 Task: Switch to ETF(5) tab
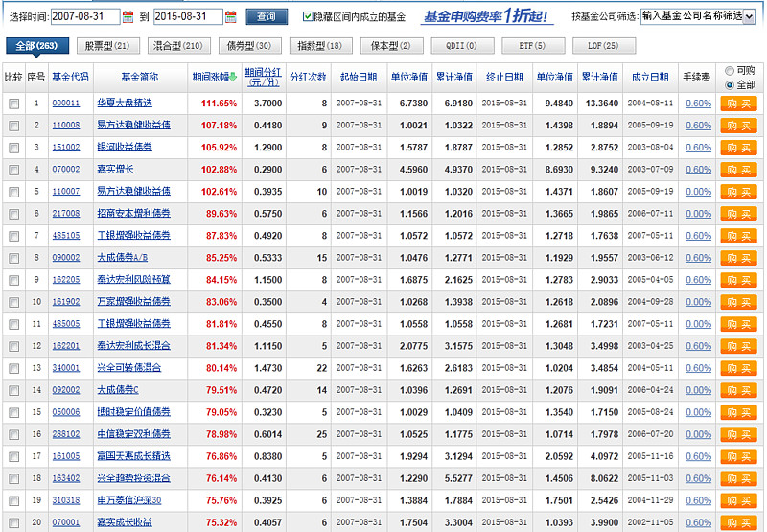(x=533, y=46)
